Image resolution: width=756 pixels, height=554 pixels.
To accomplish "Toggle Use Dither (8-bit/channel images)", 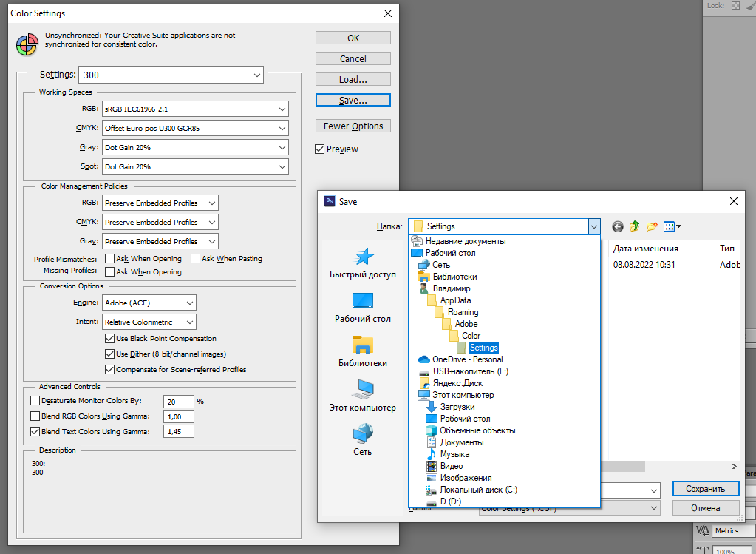I will click(109, 354).
